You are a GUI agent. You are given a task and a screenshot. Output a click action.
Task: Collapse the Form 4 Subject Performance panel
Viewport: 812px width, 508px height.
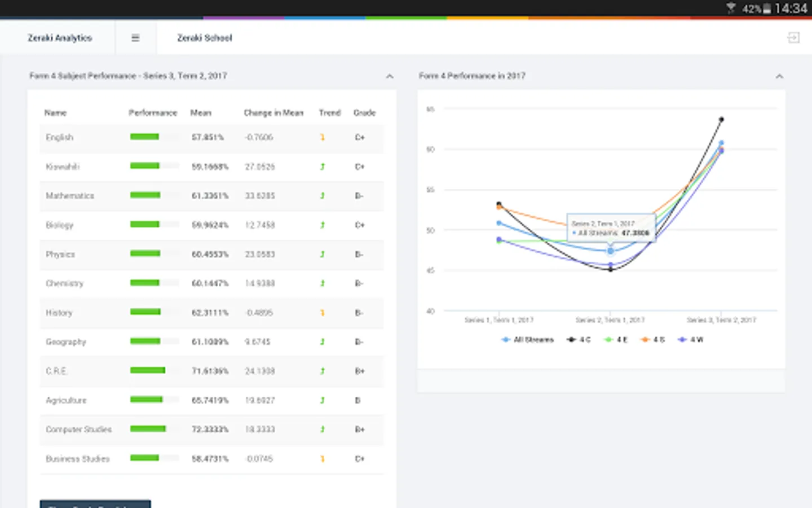(x=390, y=76)
